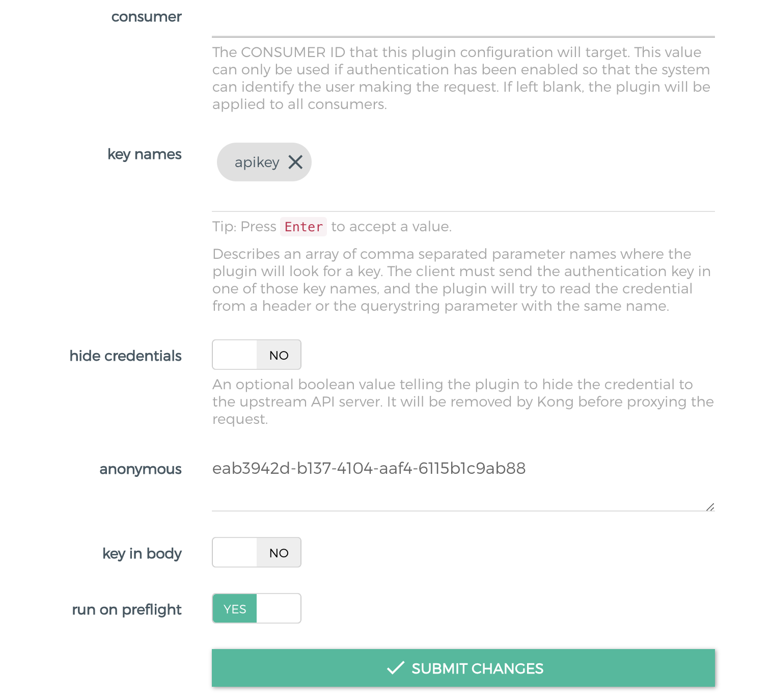Screen dimensions: 772x700
Task: Remove the apikey tag with X icon
Action: point(295,162)
